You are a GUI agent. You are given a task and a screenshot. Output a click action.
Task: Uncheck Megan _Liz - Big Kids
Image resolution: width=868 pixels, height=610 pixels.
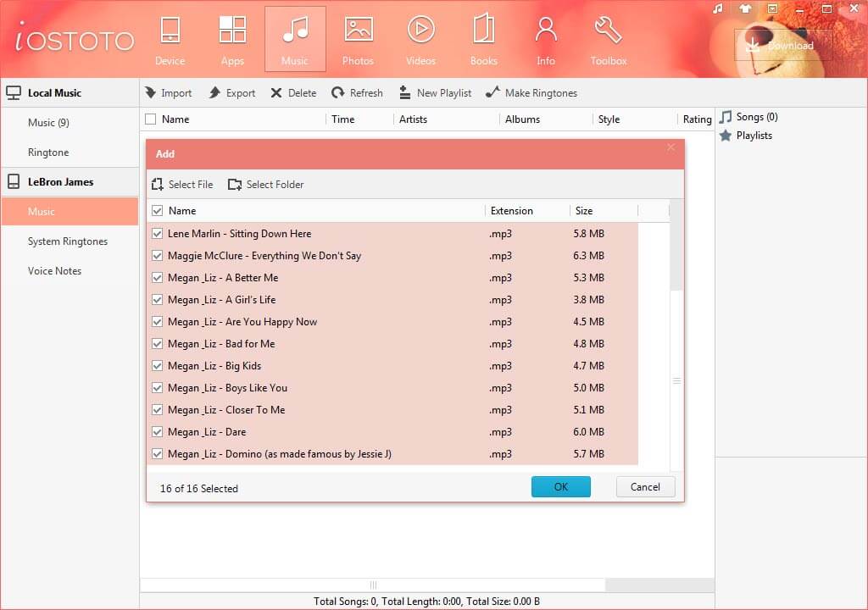157,366
